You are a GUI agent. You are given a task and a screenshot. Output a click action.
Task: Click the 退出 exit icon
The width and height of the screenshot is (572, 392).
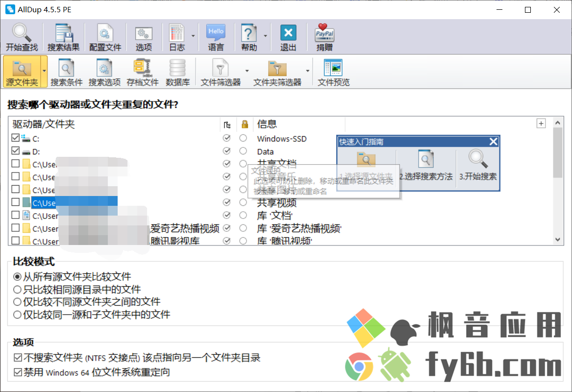pyautogui.click(x=288, y=37)
